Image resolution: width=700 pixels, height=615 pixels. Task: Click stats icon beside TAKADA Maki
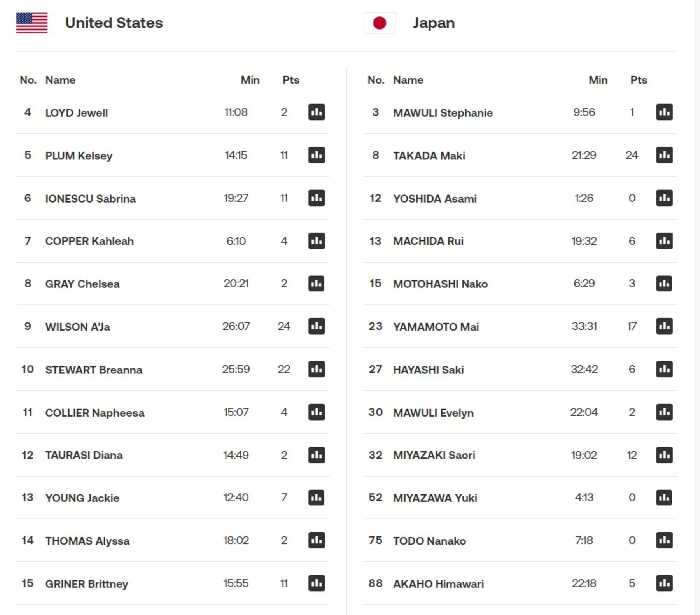tap(664, 155)
